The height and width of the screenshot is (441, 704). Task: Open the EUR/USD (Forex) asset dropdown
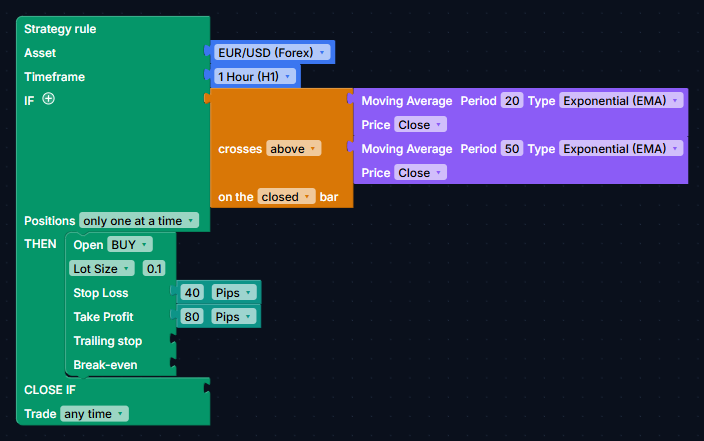coord(272,53)
